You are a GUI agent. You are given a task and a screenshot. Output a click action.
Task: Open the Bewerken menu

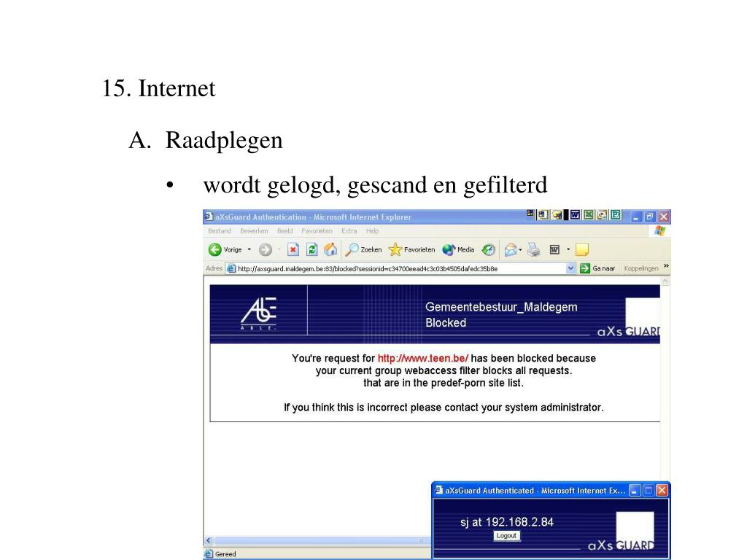[x=254, y=231]
